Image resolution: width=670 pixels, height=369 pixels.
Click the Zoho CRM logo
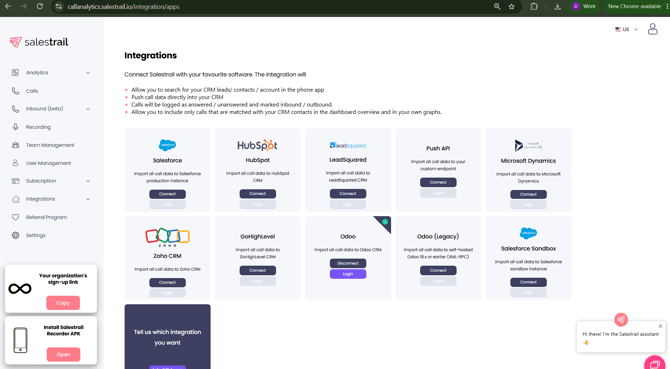(168, 237)
